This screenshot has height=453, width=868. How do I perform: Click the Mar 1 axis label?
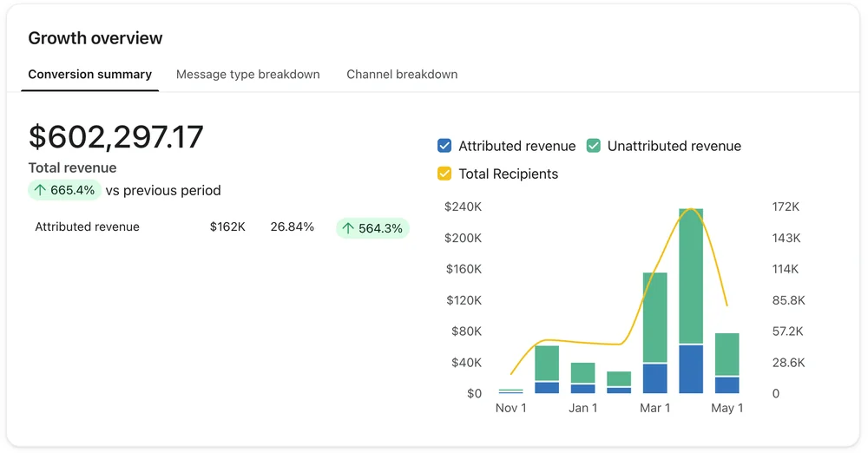(654, 408)
